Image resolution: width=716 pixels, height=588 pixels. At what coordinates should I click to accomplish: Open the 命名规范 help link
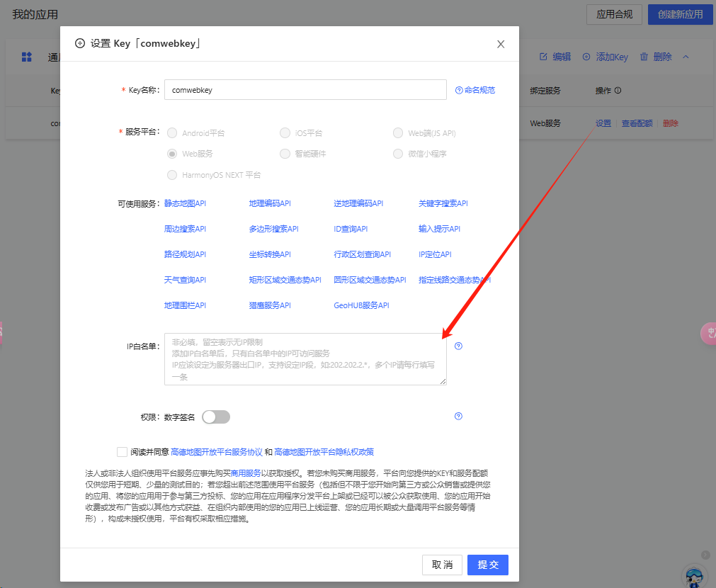click(475, 90)
